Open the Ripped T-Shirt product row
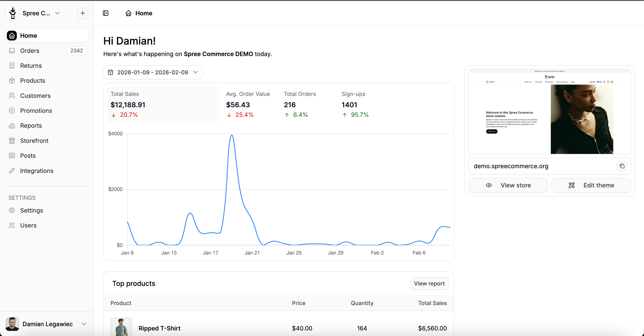The image size is (644, 336). 160,328
